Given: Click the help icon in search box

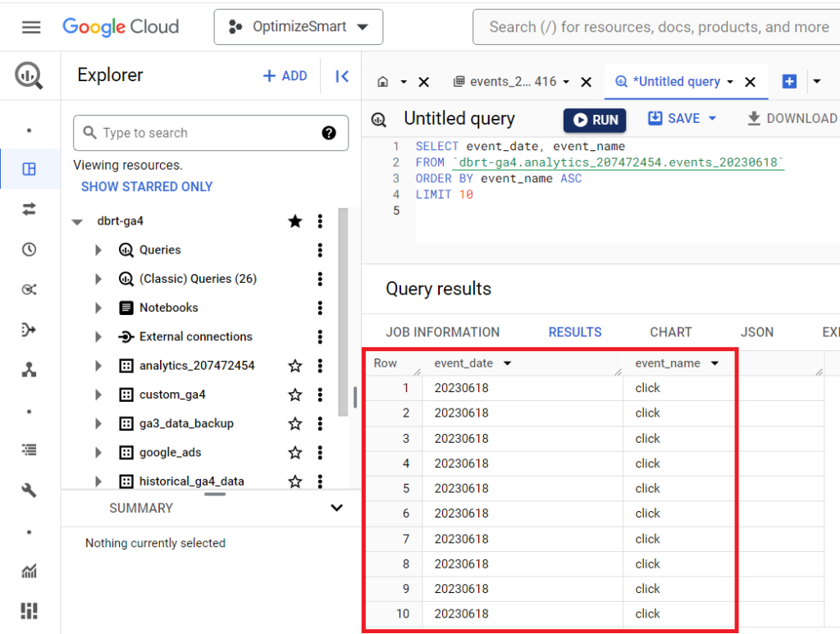Looking at the screenshot, I should (x=329, y=133).
